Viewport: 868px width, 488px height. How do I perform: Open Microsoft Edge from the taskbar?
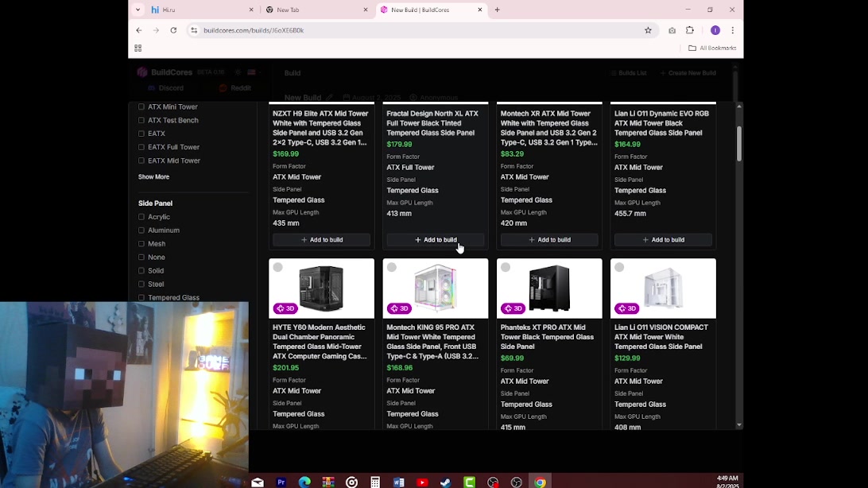tap(304, 482)
